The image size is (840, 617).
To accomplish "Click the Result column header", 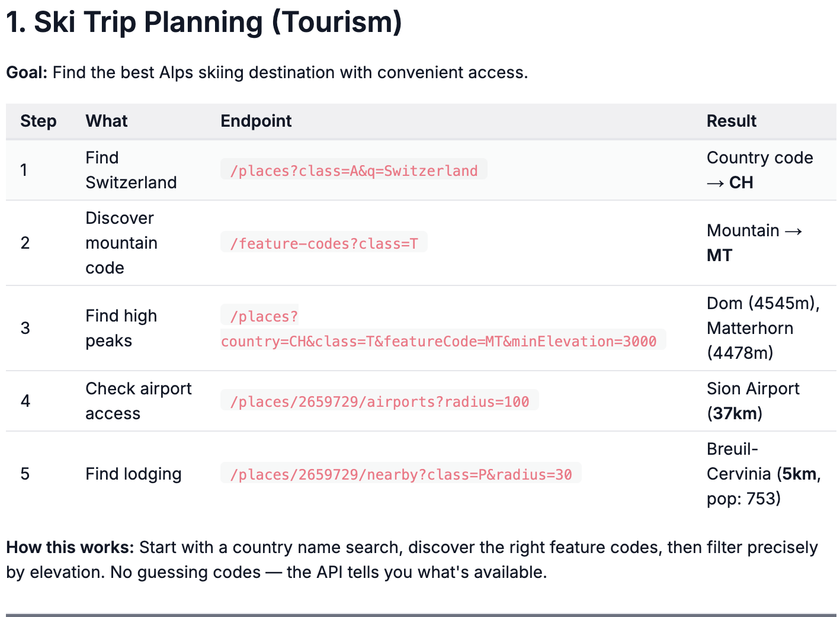I will [731, 121].
